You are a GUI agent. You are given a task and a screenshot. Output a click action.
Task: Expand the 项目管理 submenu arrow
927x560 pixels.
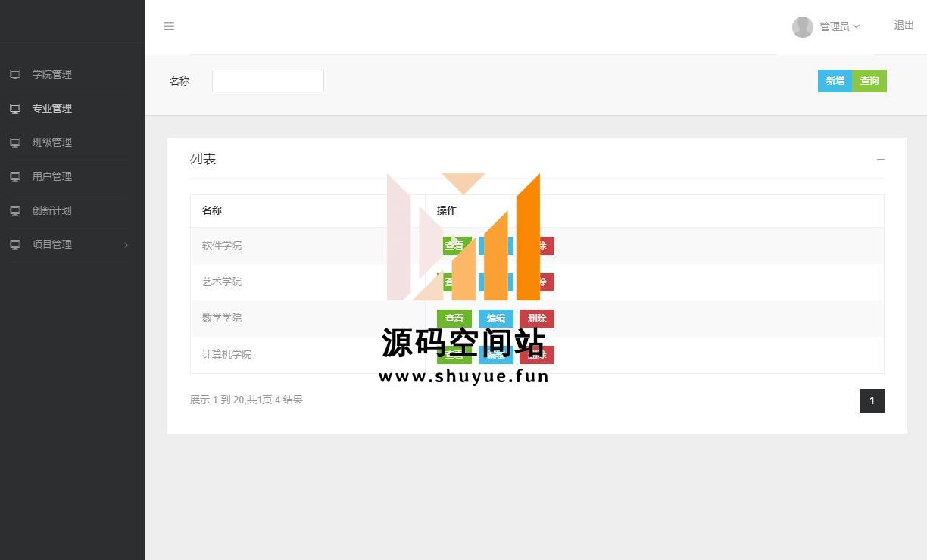(x=126, y=245)
